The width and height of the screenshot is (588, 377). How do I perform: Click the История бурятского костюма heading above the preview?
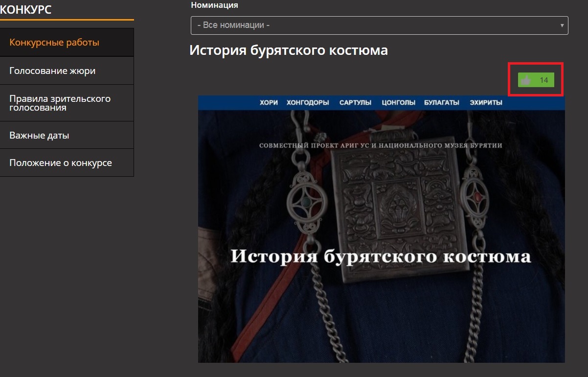pos(289,50)
